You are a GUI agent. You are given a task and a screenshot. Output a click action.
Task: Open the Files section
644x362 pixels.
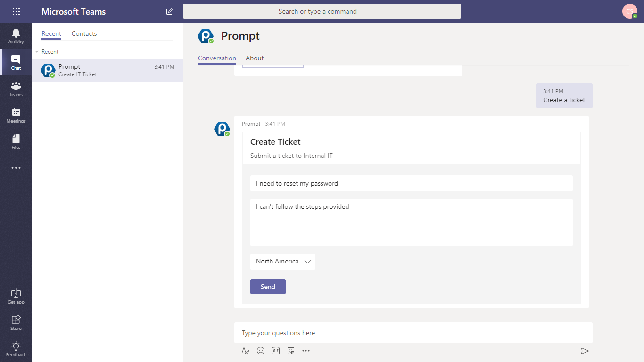click(16, 141)
